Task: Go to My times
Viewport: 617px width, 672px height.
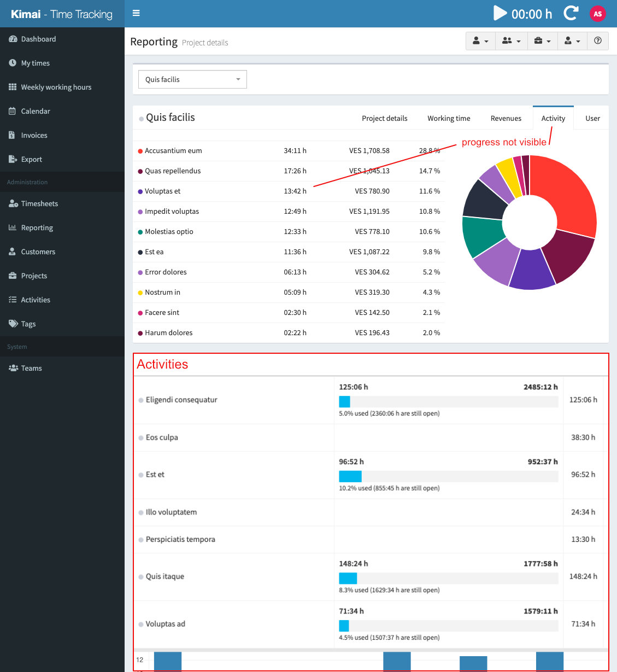Action: (62, 63)
